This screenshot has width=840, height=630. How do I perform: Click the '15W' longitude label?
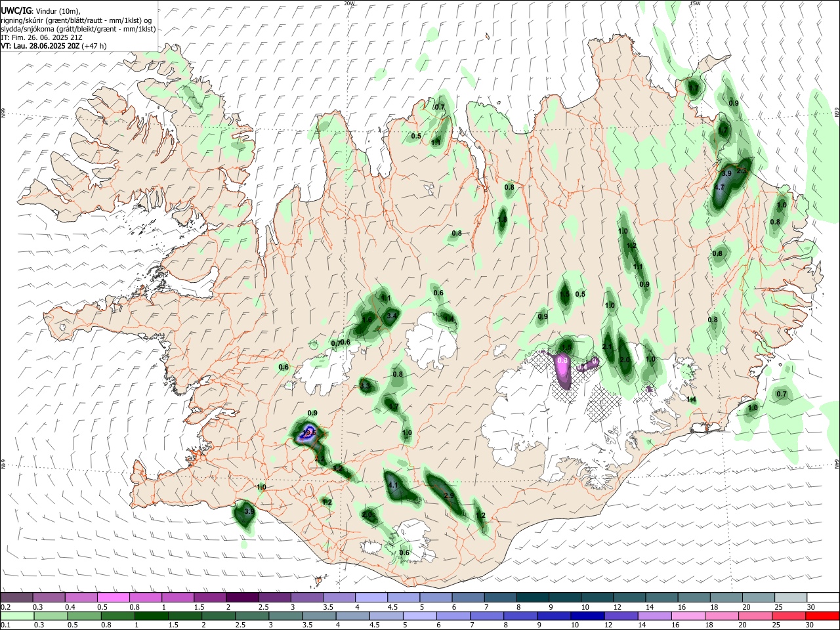[696, 3]
